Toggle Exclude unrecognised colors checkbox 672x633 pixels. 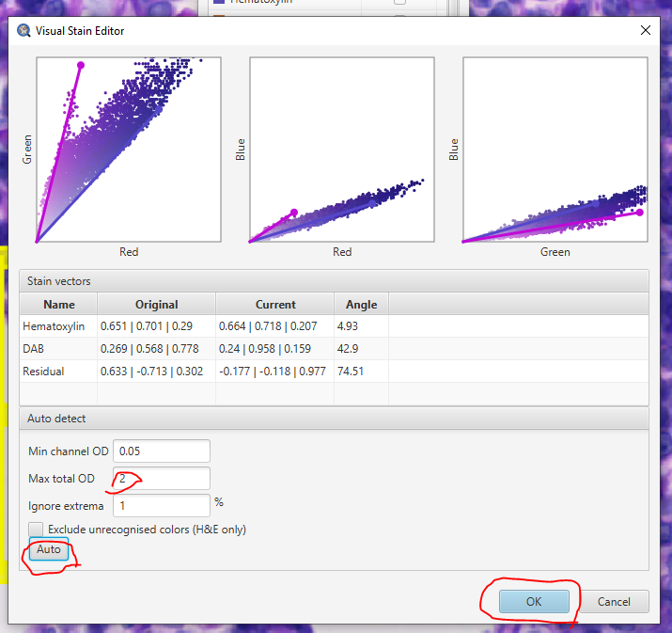pos(36,530)
